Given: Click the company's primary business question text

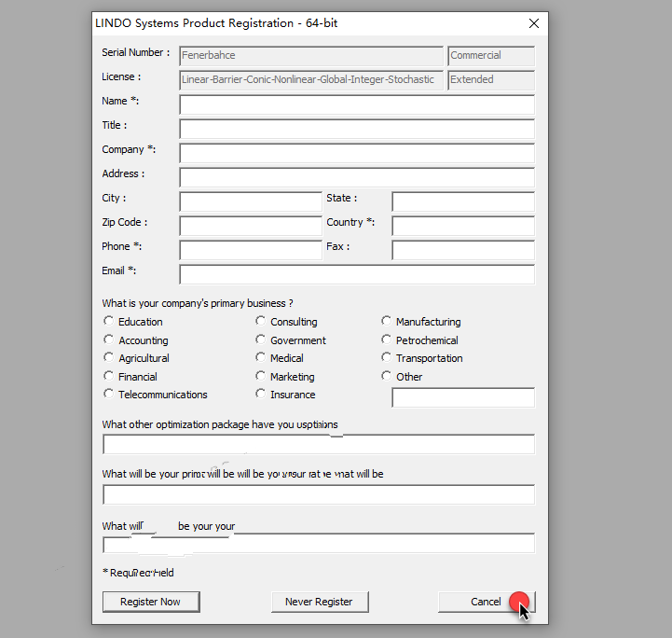Looking at the screenshot, I should tap(198, 303).
